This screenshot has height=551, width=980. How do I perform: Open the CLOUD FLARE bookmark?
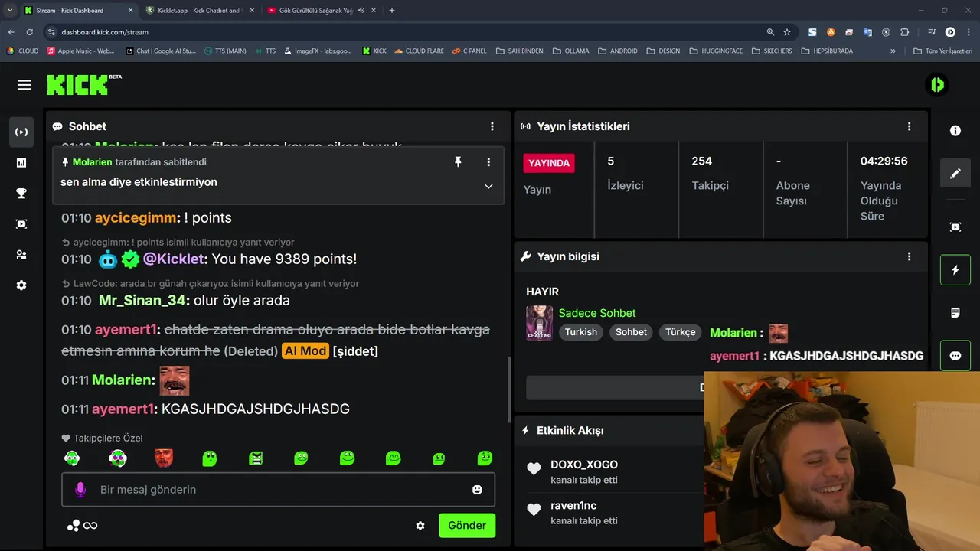coord(419,51)
